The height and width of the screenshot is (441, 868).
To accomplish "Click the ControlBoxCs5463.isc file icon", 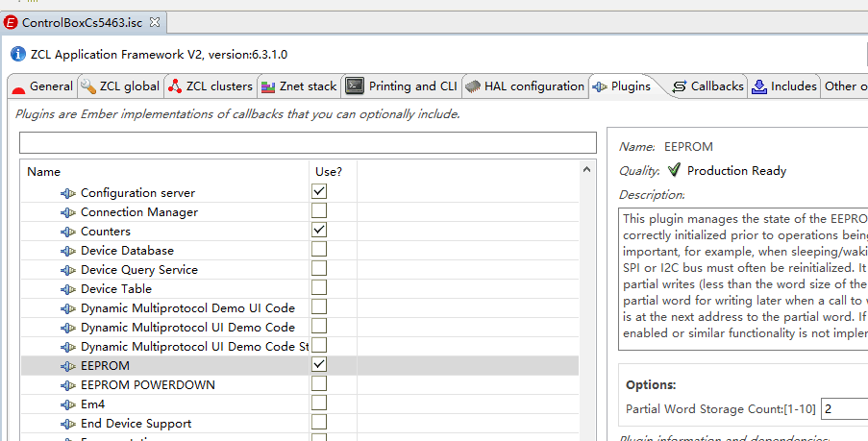I will (x=11, y=22).
